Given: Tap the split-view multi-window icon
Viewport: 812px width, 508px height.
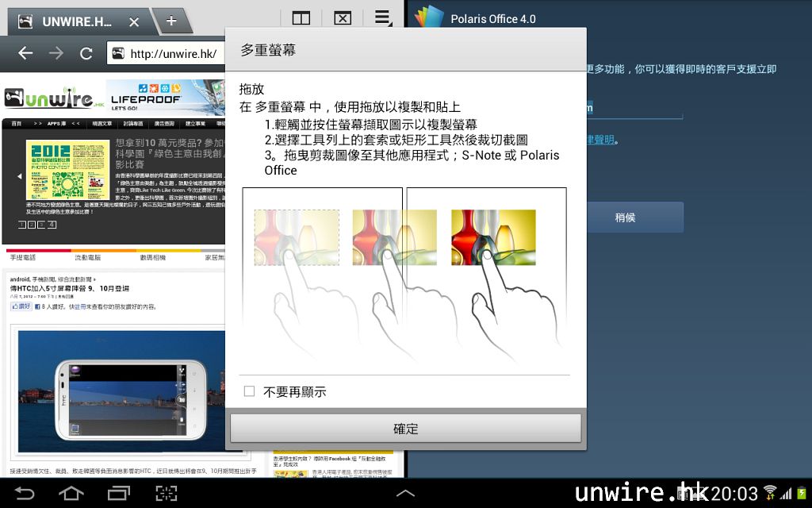Looking at the screenshot, I should coord(301,18).
